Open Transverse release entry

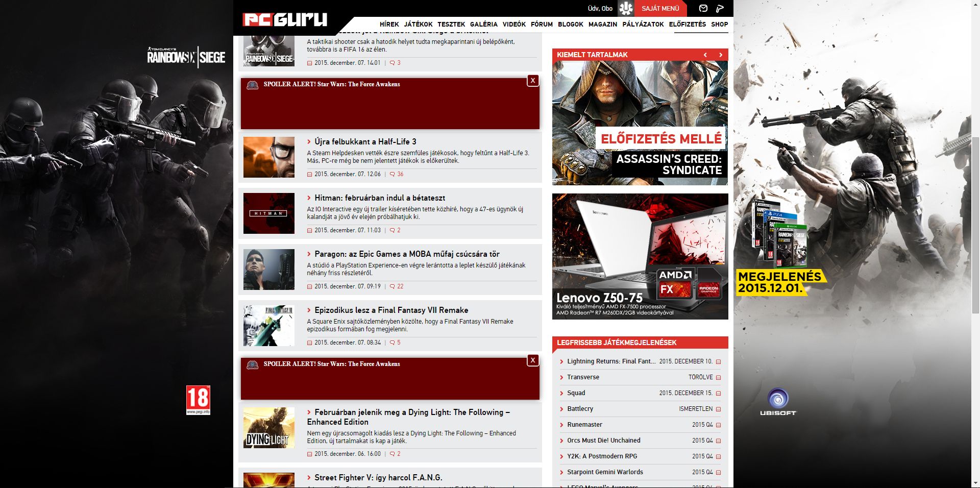[x=583, y=377]
